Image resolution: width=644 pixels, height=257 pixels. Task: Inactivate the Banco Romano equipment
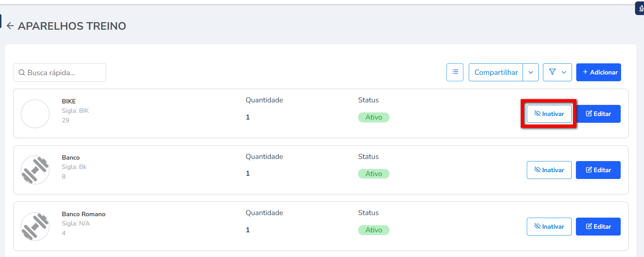point(549,227)
